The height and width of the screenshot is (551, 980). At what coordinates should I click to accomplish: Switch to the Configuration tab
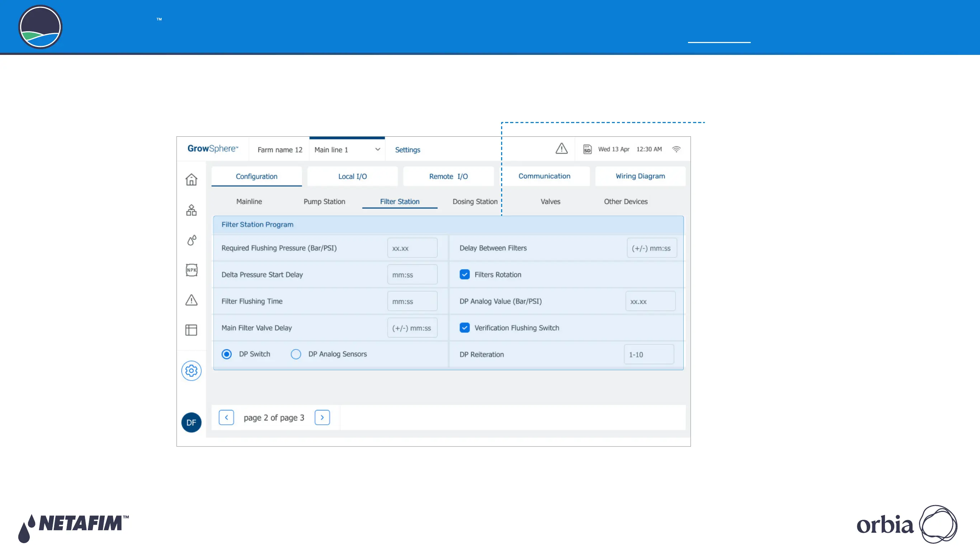click(x=256, y=176)
